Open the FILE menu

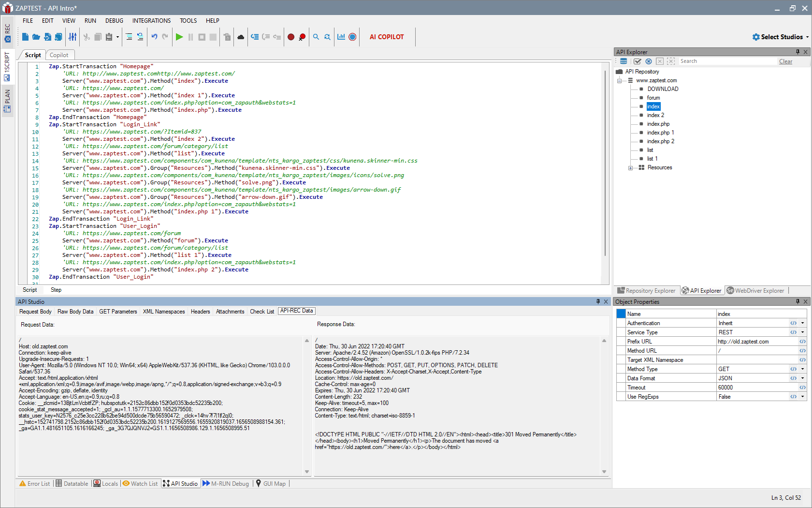point(28,21)
